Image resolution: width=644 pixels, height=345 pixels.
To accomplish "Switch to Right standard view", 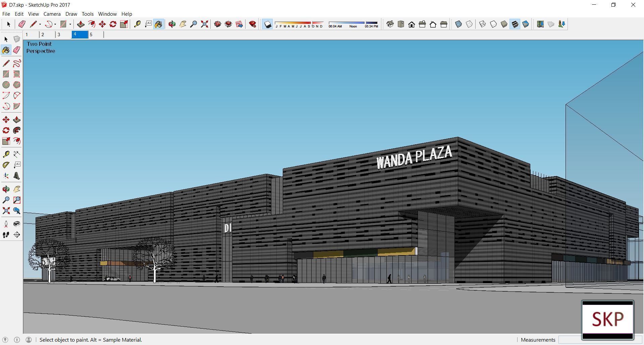I will point(422,24).
